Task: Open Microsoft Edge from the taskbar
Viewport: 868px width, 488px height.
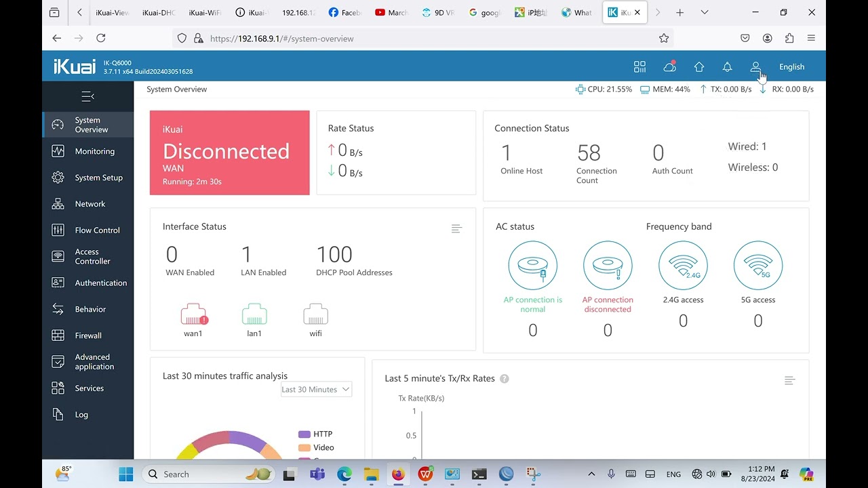Action: (x=344, y=474)
